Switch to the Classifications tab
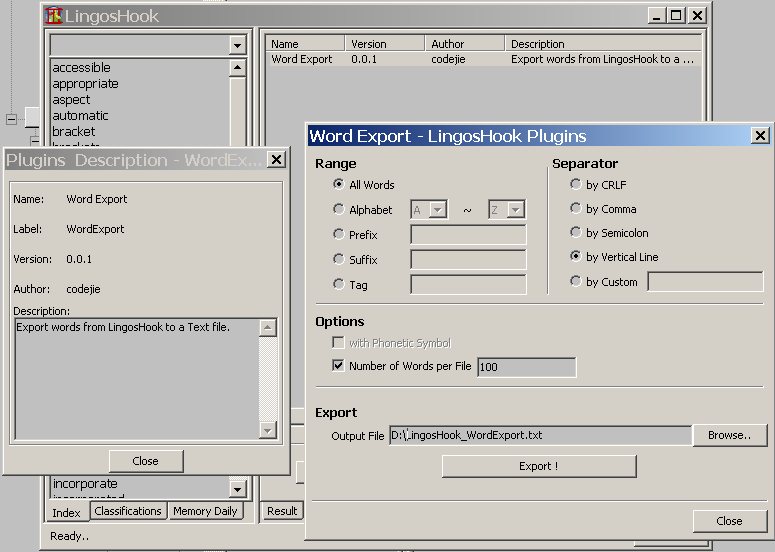 point(127,511)
